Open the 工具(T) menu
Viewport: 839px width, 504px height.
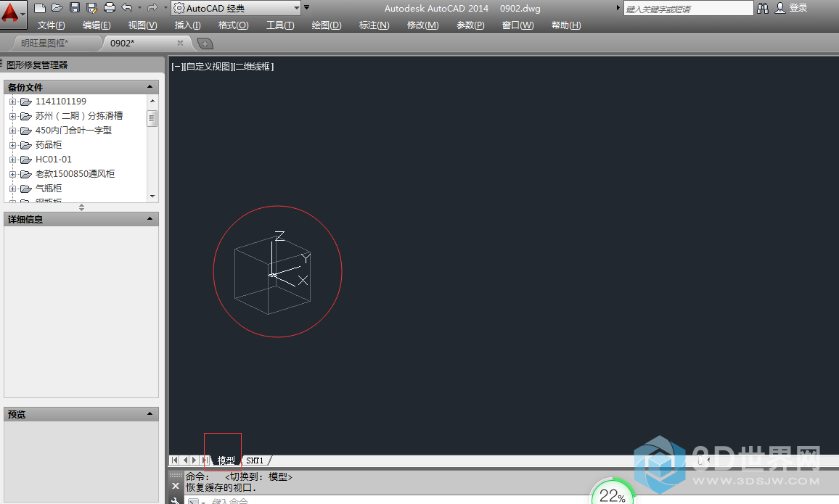pos(280,25)
